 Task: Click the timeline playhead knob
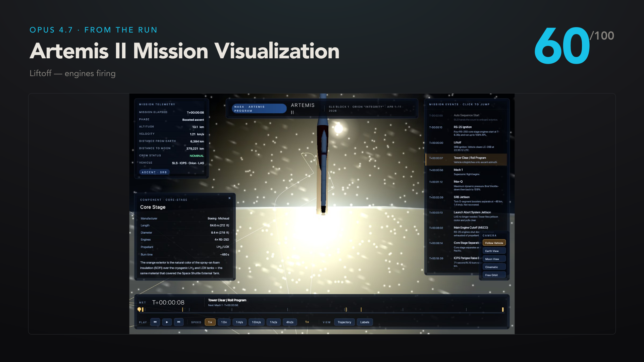click(139, 309)
